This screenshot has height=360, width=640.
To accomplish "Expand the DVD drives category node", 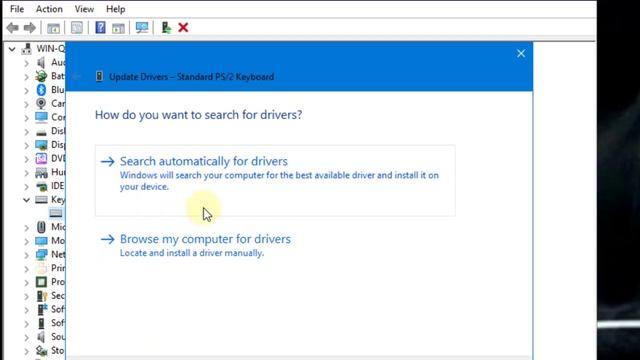I will point(27,159).
